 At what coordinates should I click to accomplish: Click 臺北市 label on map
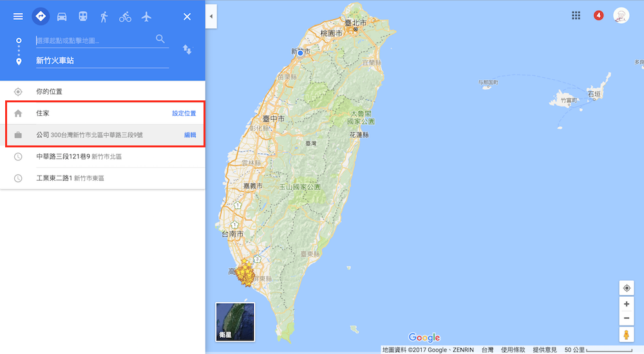coord(355,23)
